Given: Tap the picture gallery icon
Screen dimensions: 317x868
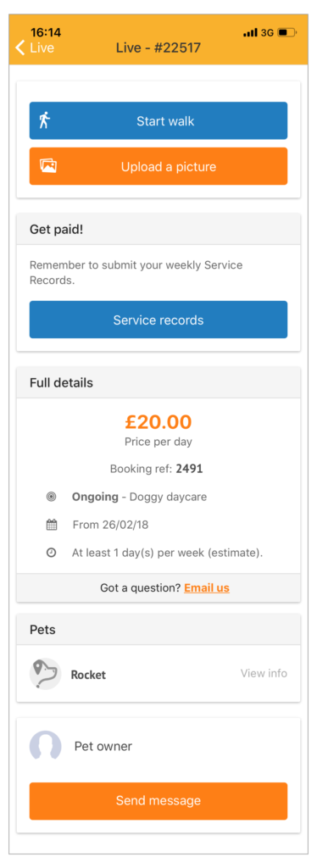Looking at the screenshot, I should pyautogui.click(x=47, y=166).
